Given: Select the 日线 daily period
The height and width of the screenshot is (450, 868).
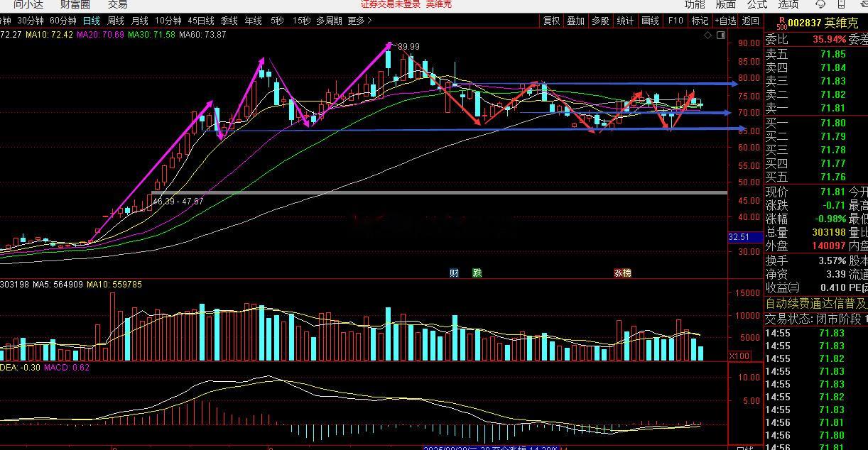Looking at the screenshot, I should point(92,21).
